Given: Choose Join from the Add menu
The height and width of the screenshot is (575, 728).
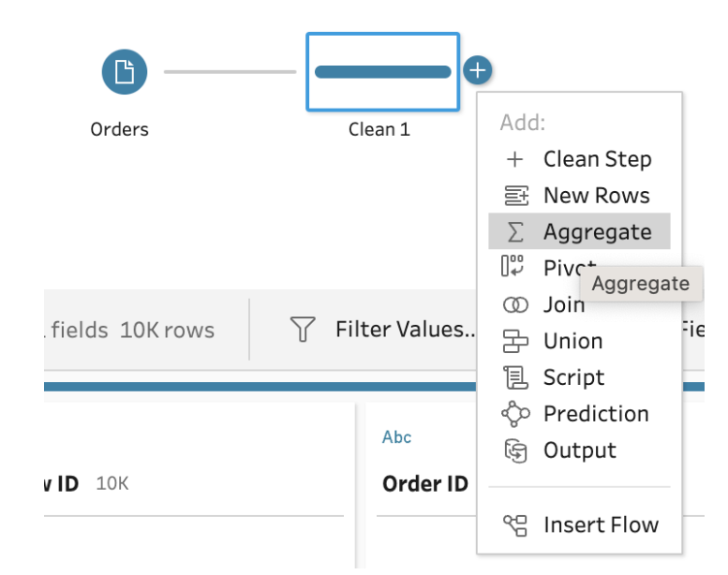Looking at the screenshot, I should click(564, 304).
